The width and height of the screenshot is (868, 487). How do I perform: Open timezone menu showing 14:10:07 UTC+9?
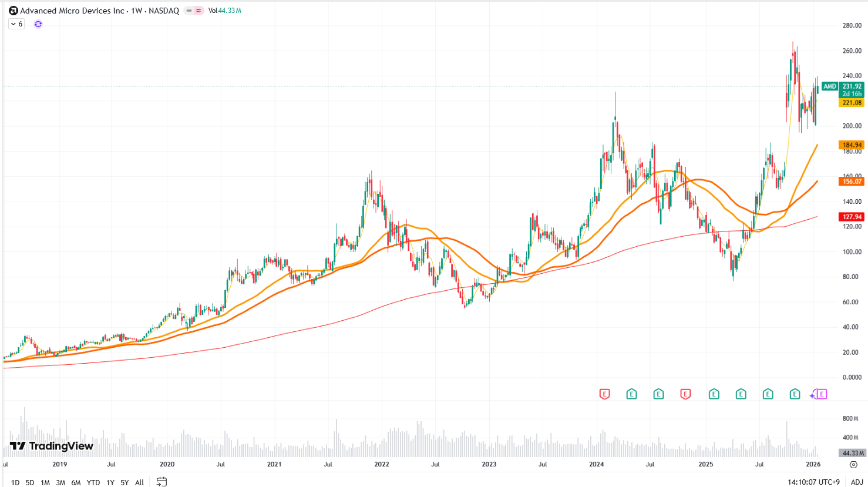[813, 482]
